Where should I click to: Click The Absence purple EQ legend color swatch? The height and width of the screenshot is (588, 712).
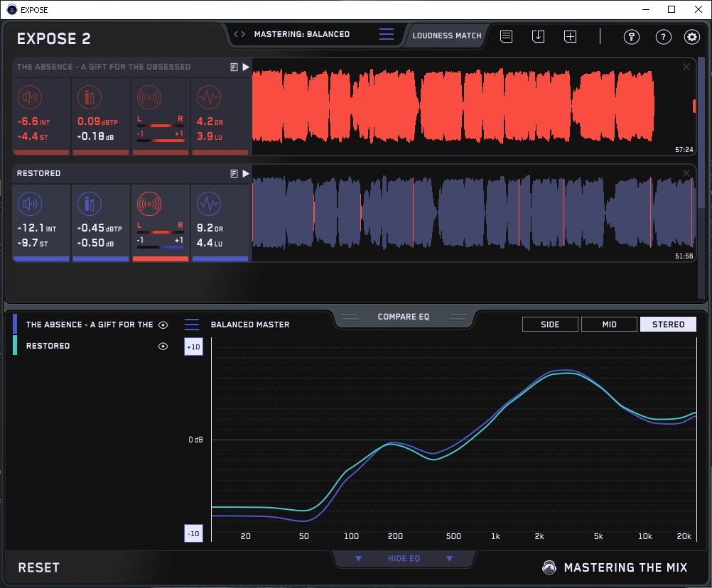click(15, 325)
